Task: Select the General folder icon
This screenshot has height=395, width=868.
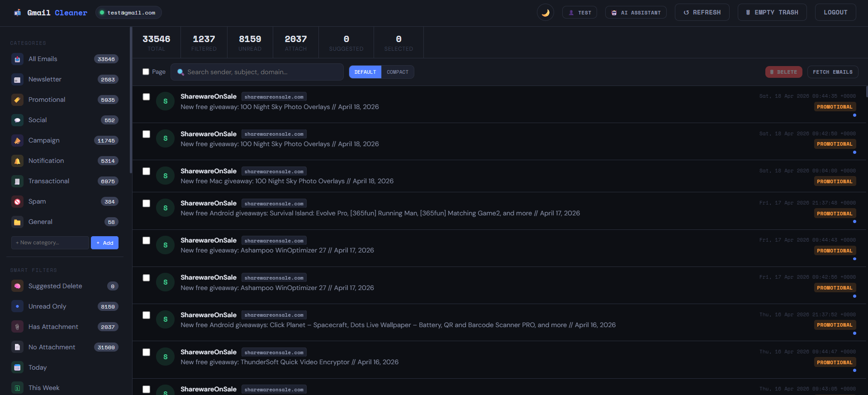Action: point(17,222)
